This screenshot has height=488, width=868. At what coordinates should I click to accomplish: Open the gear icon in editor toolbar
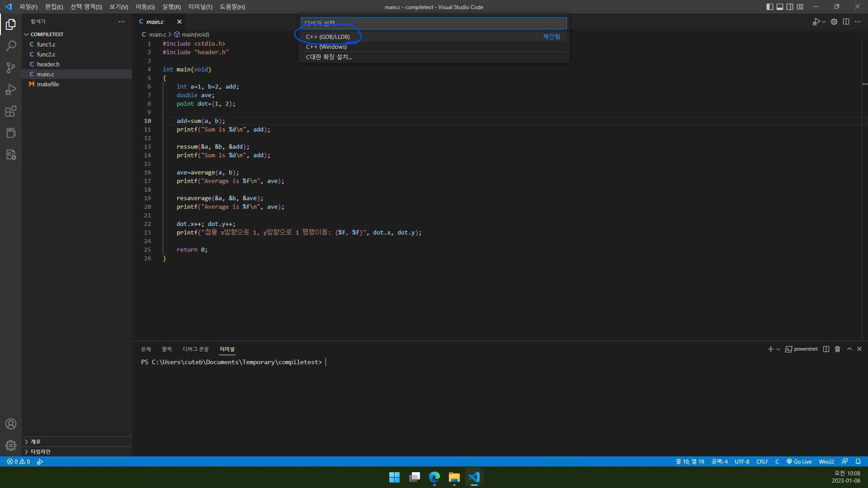point(834,22)
